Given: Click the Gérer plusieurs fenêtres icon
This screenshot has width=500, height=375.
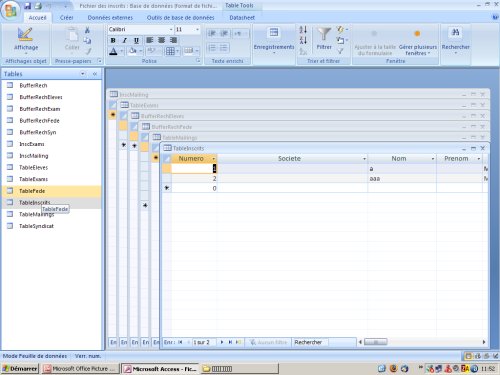Looking at the screenshot, I should pos(417,34).
